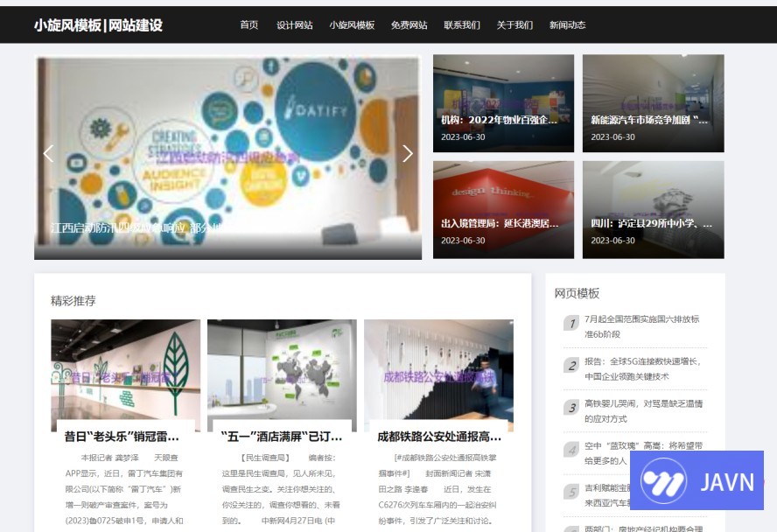Open the 成都铁路公安处通报高 article thumbnail
This screenshot has width=777, height=532.
(x=438, y=375)
